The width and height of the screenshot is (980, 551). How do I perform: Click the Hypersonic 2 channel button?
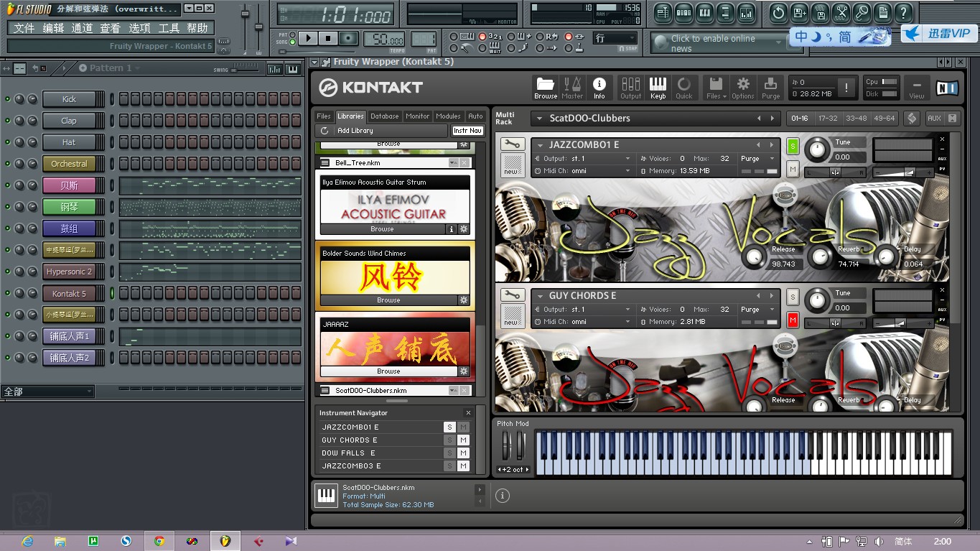point(69,272)
